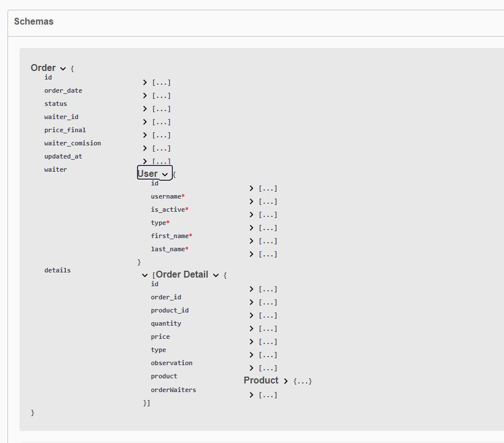Image resolution: width=504 pixels, height=443 pixels.
Task: Expand the is_active property under User
Action: click(251, 215)
